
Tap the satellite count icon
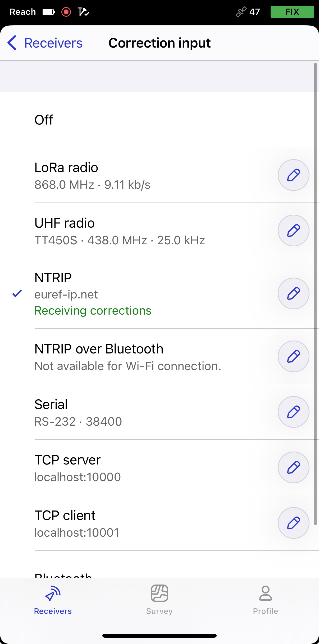point(241,12)
